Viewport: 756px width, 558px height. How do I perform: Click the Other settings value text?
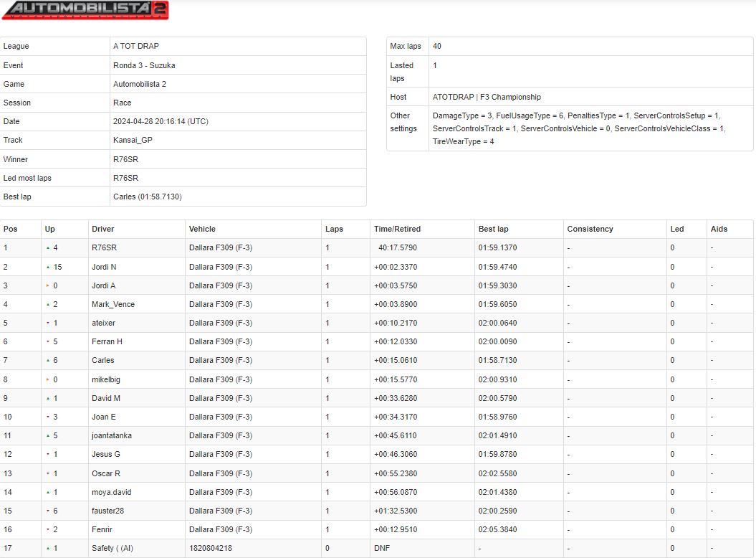[x=579, y=128]
